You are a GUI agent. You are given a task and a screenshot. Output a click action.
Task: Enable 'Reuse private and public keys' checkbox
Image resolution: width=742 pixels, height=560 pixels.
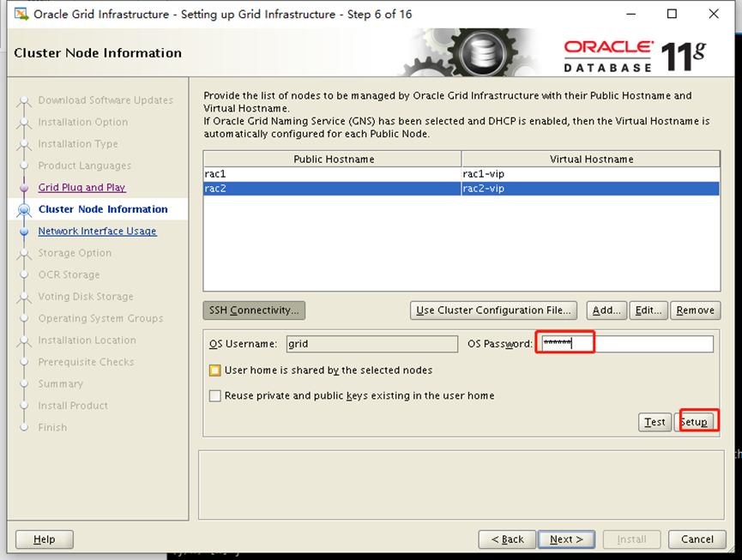tap(214, 396)
